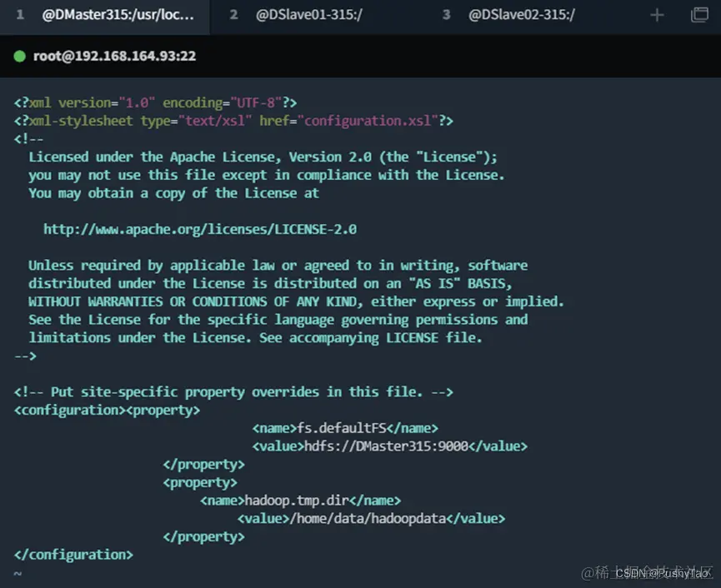Click the 'See the License for the specific' line
This screenshot has height=588, width=721.
click(278, 320)
